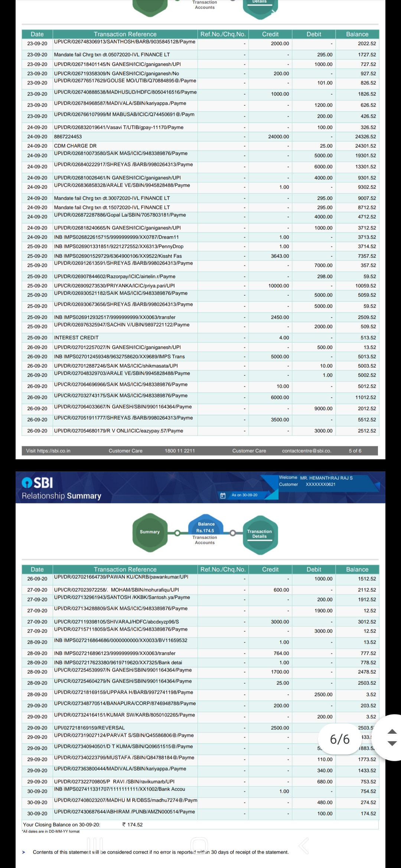Select 'All dates are in DD-MM-YY format' note
This screenshot has height=868, width=401.
(x=51, y=831)
